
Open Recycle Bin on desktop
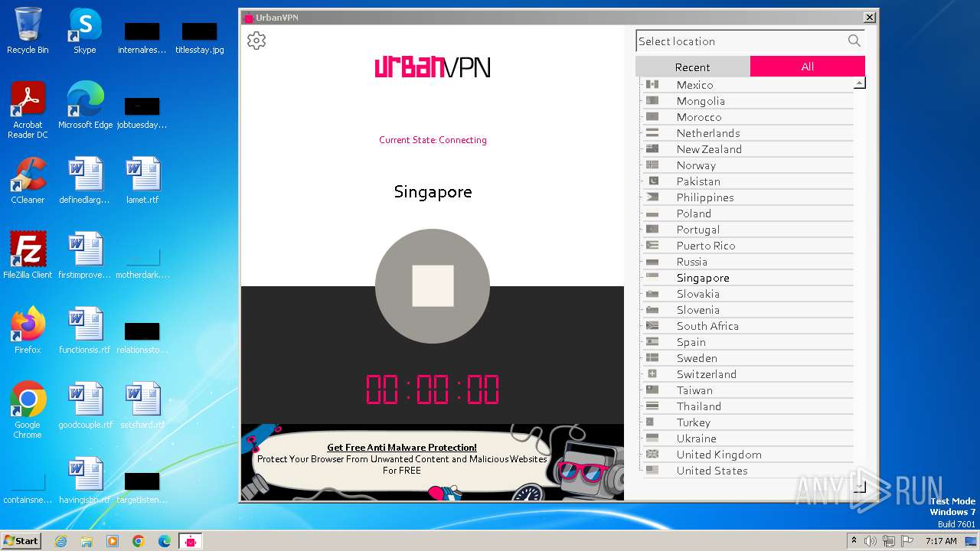(x=28, y=31)
